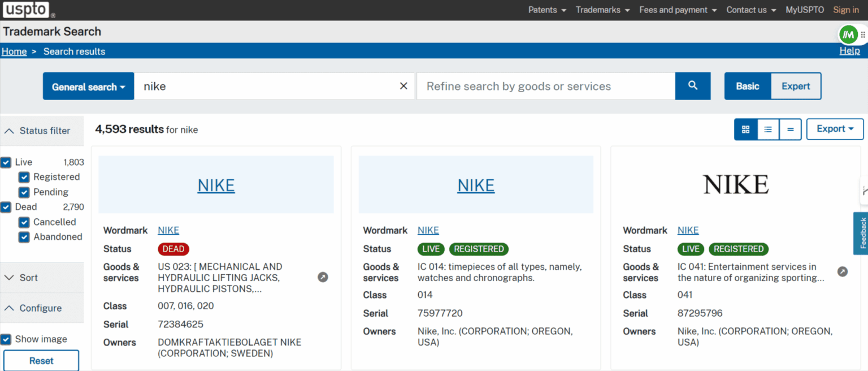Viewport: 868px width, 371px height.
Task: Select the grid view layout
Action: [x=745, y=129]
